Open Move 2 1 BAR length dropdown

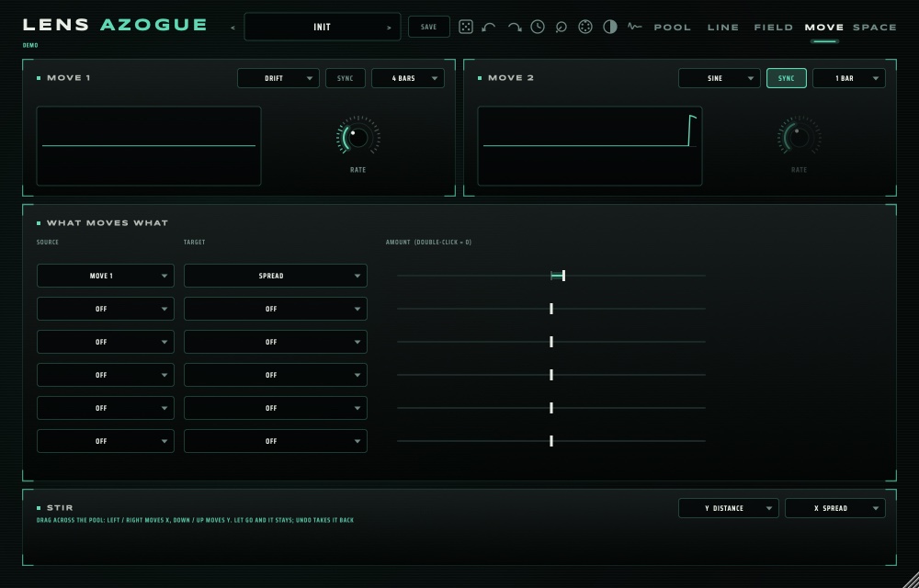coord(848,78)
